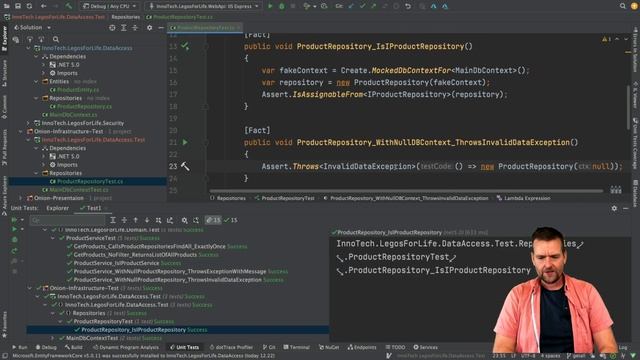Click next test down-arrow icon in Unit Tests

click(147, 220)
